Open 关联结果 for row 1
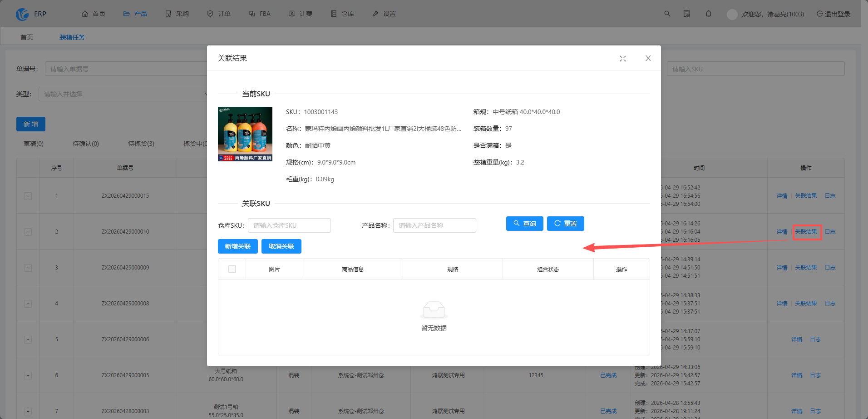This screenshot has height=419, width=868. [806, 196]
